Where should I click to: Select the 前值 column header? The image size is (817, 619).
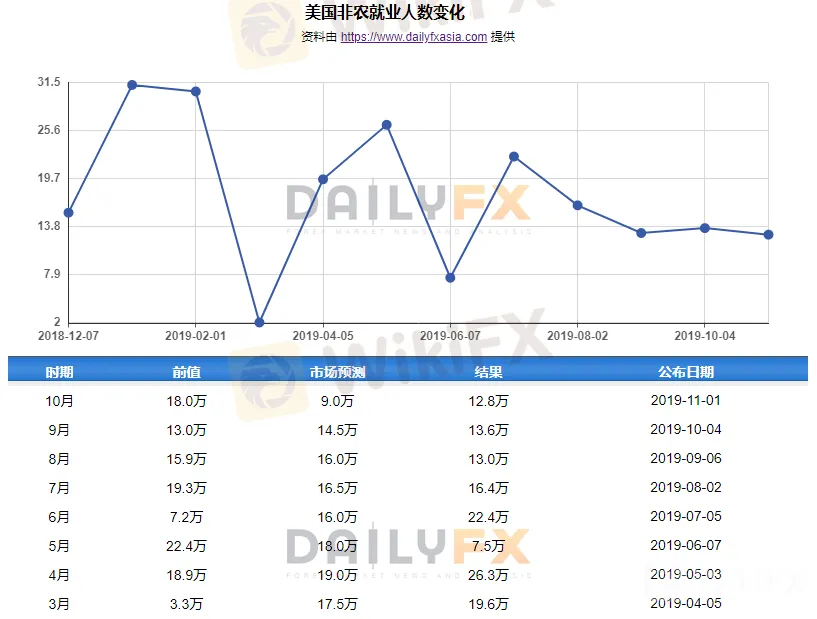(186, 372)
